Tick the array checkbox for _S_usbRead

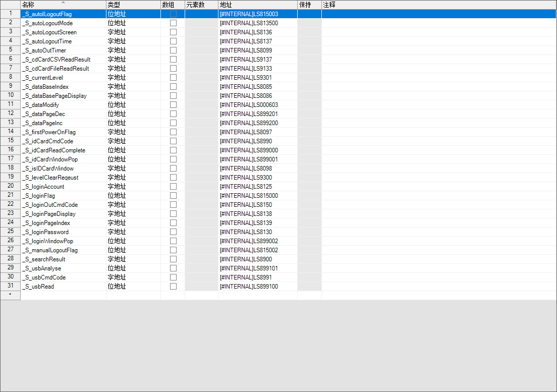[x=173, y=287]
